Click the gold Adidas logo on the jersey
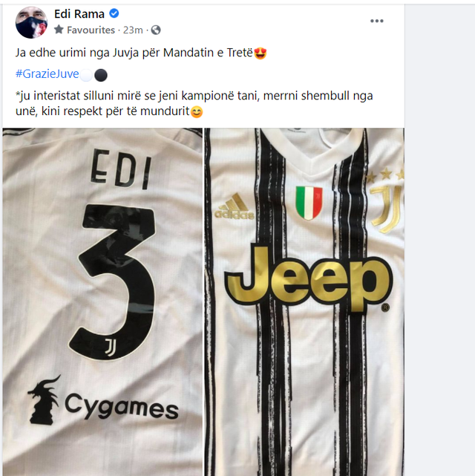Image resolution: width=475 pixels, height=476 pixels. (x=234, y=206)
